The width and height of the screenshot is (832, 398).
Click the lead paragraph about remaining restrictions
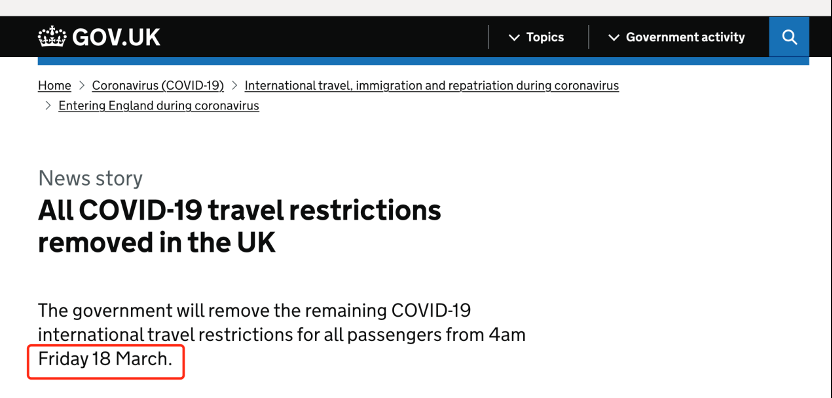coord(281,335)
